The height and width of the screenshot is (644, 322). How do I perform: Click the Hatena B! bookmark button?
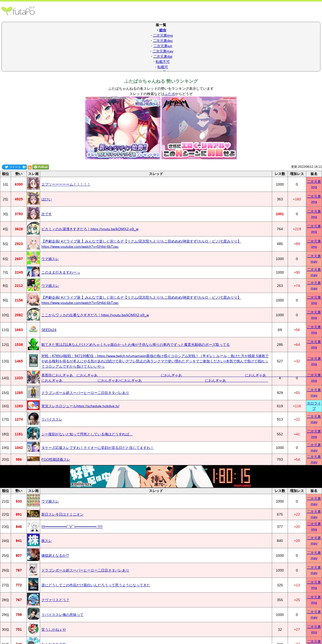[24, 167]
